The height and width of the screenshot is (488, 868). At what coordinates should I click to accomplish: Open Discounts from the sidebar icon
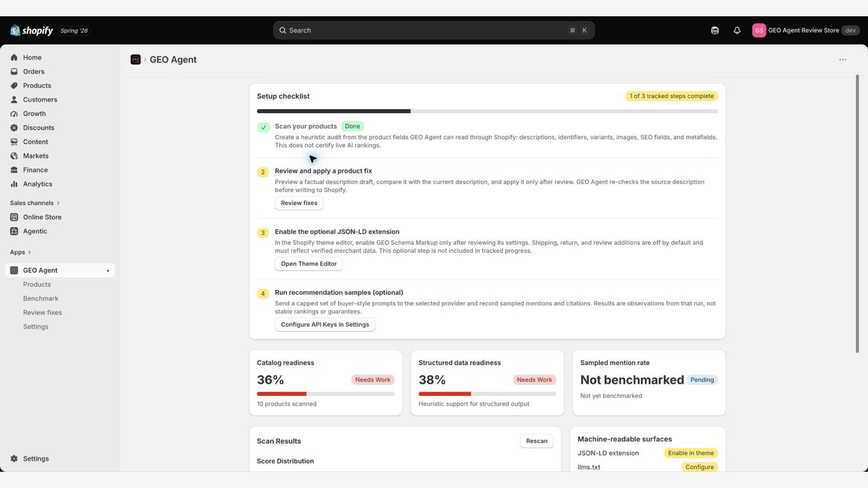pyautogui.click(x=14, y=128)
